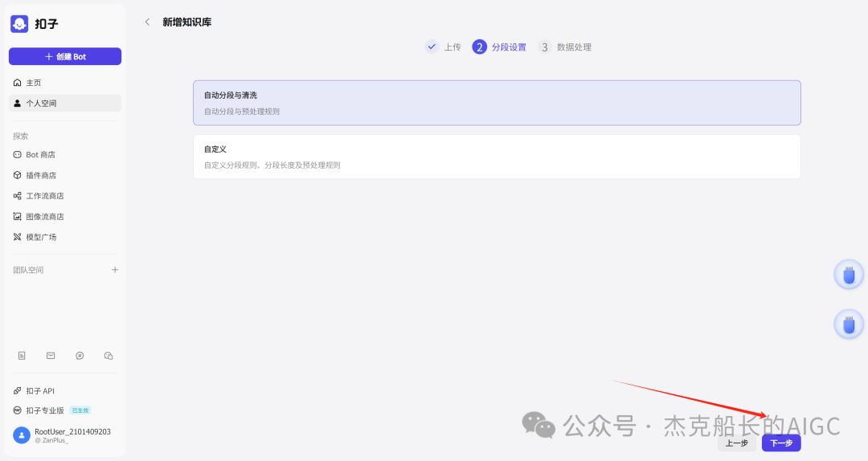Click the blue user avatar icon
The height and width of the screenshot is (461, 868).
coord(22,435)
